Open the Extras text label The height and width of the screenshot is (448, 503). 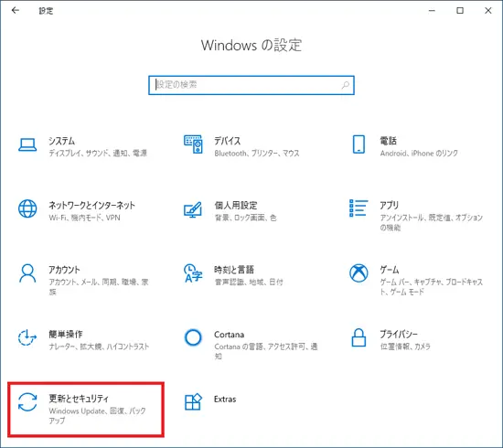click(x=225, y=400)
